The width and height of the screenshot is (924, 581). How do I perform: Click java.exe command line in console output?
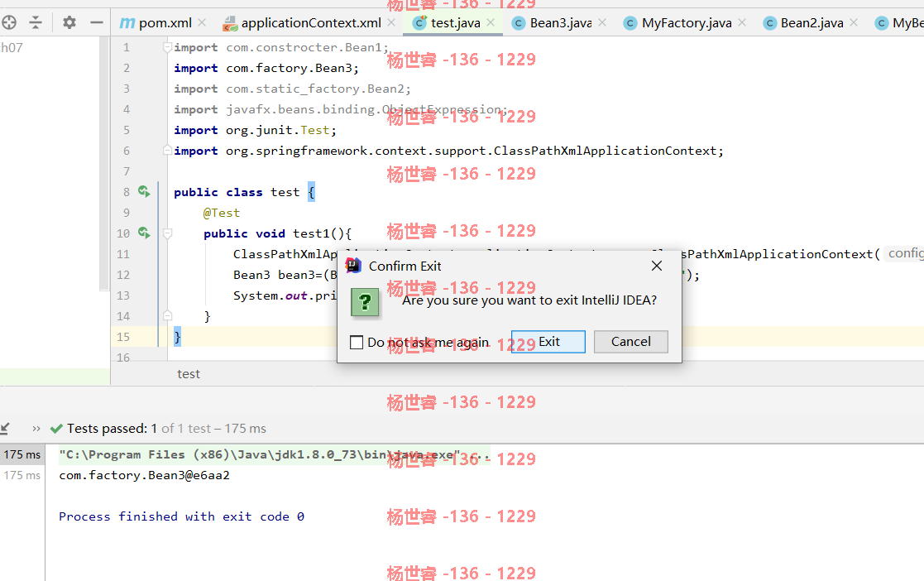(x=274, y=454)
